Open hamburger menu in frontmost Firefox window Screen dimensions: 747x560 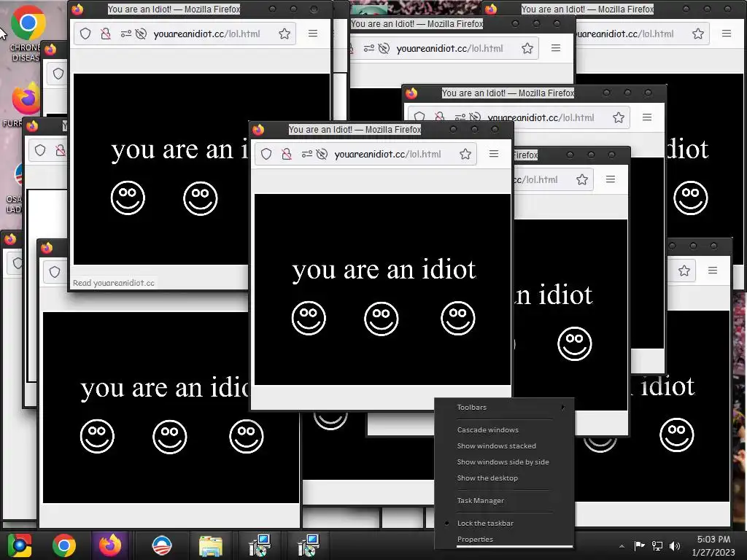[494, 154]
